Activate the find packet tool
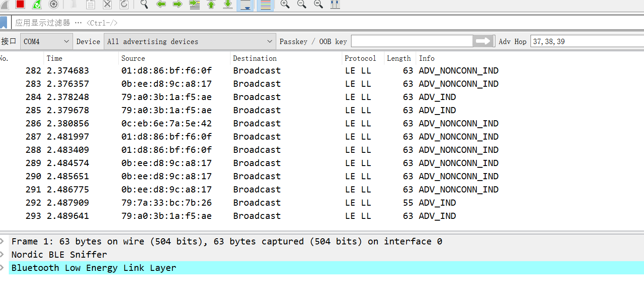 (144, 4)
